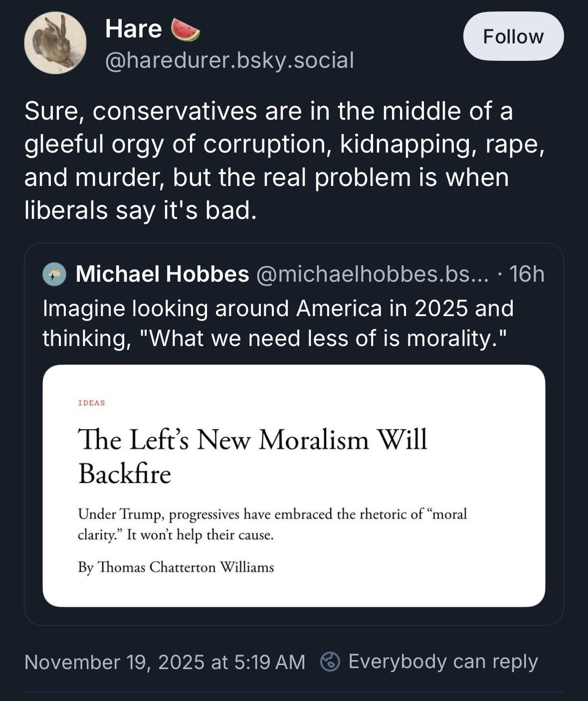
Task: Click the Follow button
Action: click(513, 36)
